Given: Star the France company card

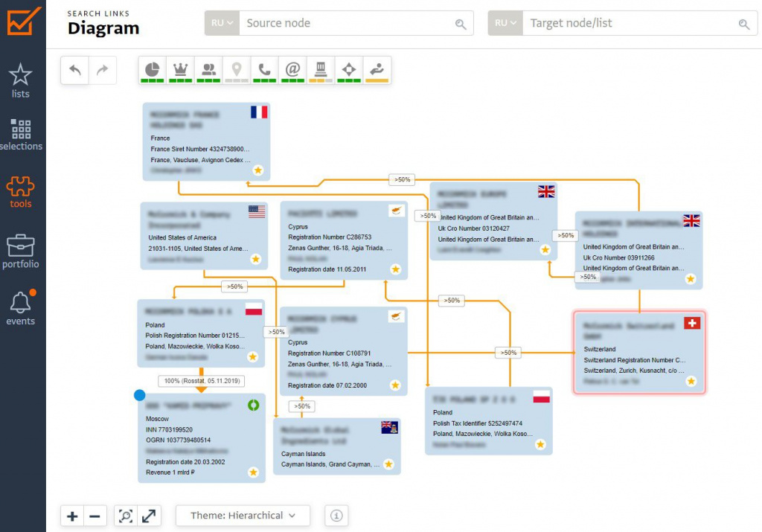Looking at the screenshot, I should pyautogui.click(x=258, y=170).
